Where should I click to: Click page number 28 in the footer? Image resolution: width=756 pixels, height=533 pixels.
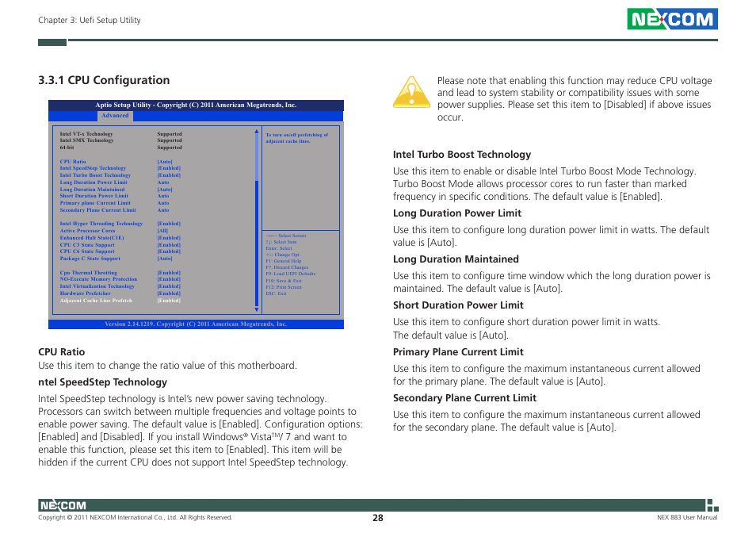(378, 518)
